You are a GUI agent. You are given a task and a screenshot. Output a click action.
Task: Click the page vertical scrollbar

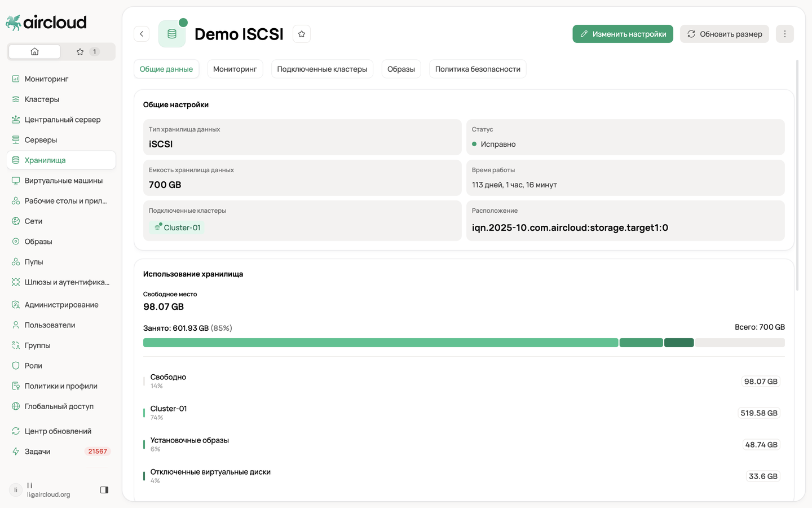pyautogui.click(x=797, y=175)
